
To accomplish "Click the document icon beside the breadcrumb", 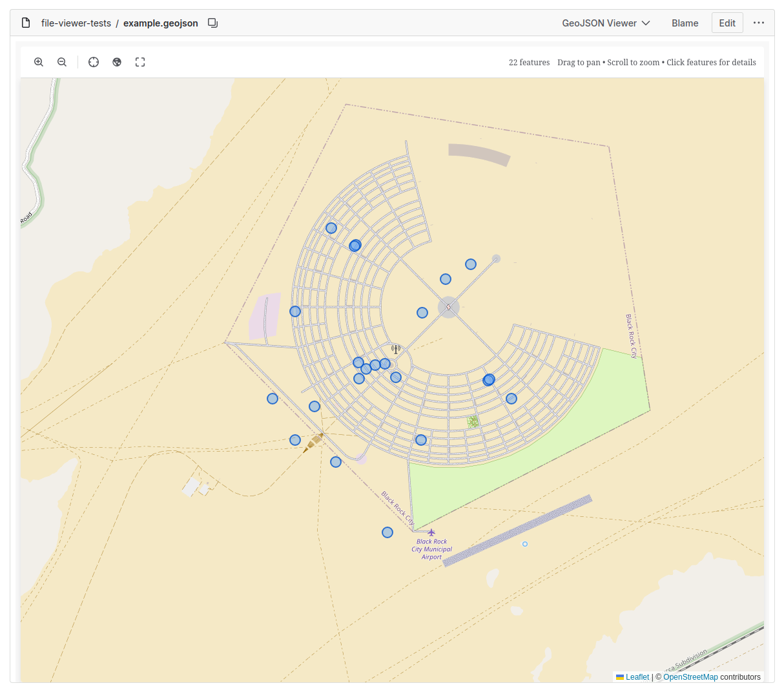I will coord(25,22).
